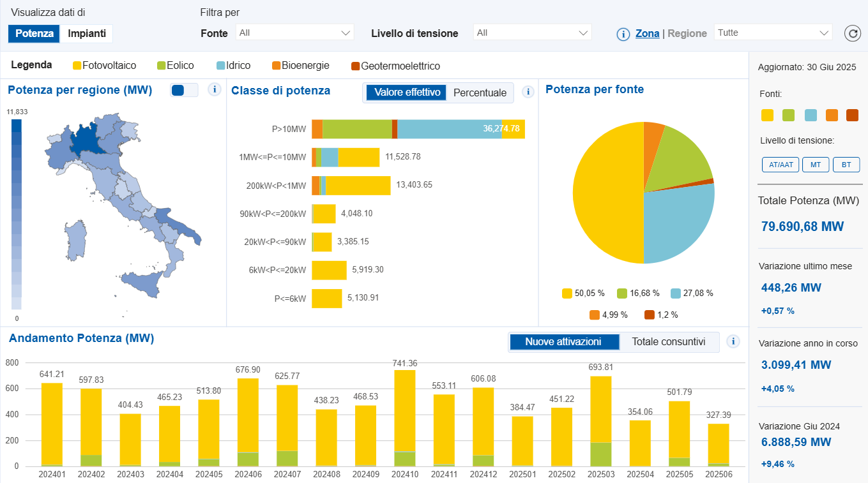Click the Sicily region on the map

click(141, 283)
